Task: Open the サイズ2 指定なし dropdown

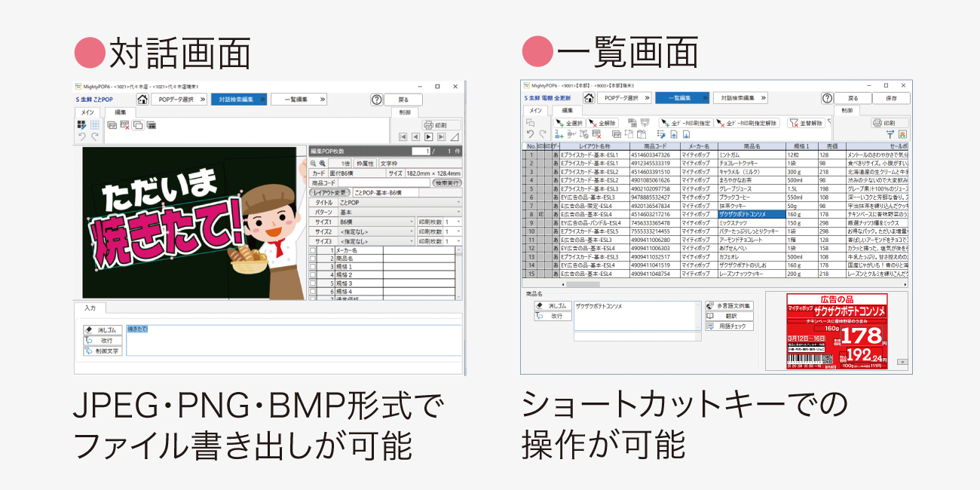Action: 377,231
